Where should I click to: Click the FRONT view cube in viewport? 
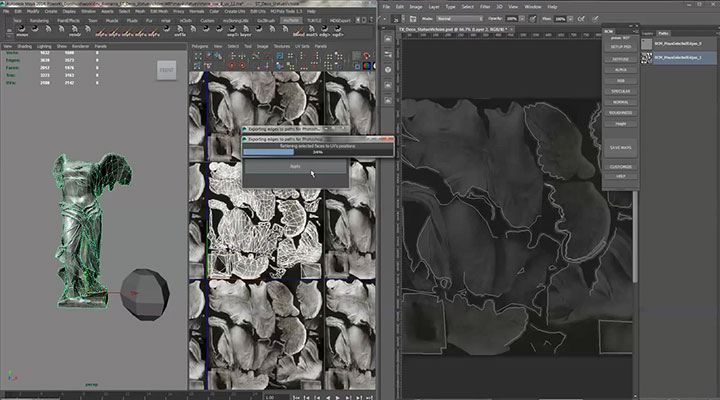166,70
